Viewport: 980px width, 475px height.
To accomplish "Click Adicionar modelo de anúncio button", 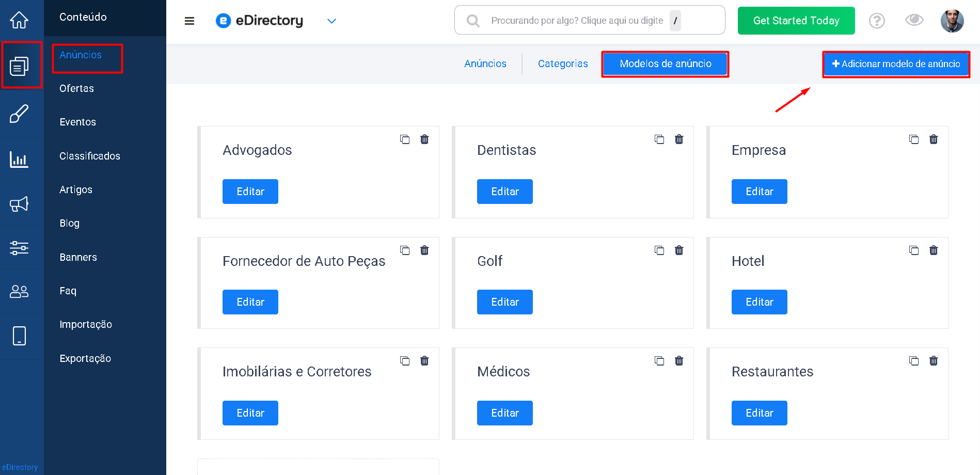I will click(896, 64).
